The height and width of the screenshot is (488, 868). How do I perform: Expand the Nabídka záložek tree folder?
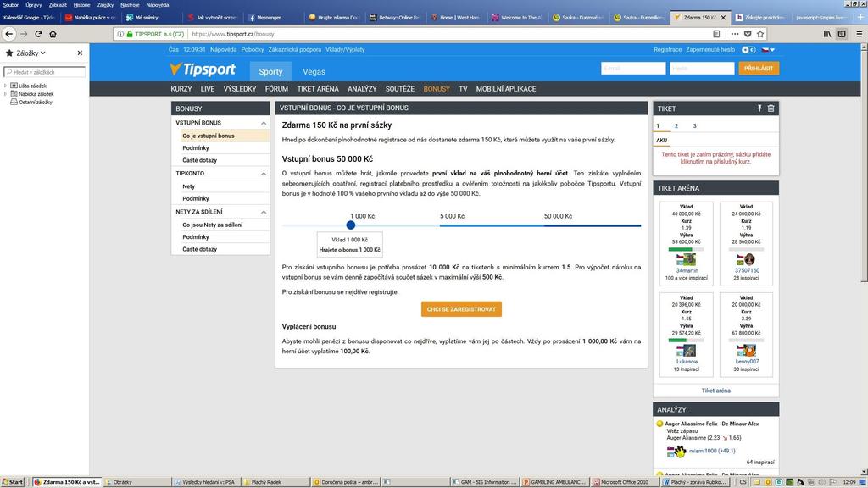coord(6,94)
